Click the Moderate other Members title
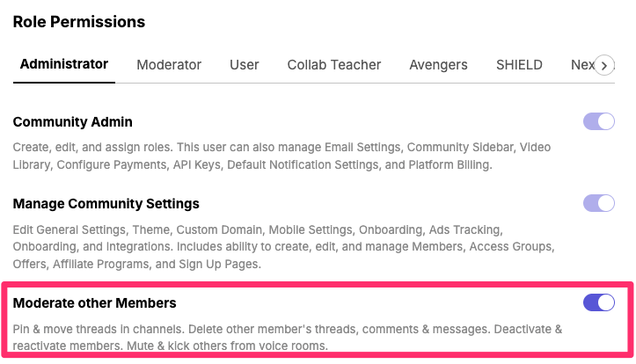This screenshot has width=636, height=364. click(95, 303)
